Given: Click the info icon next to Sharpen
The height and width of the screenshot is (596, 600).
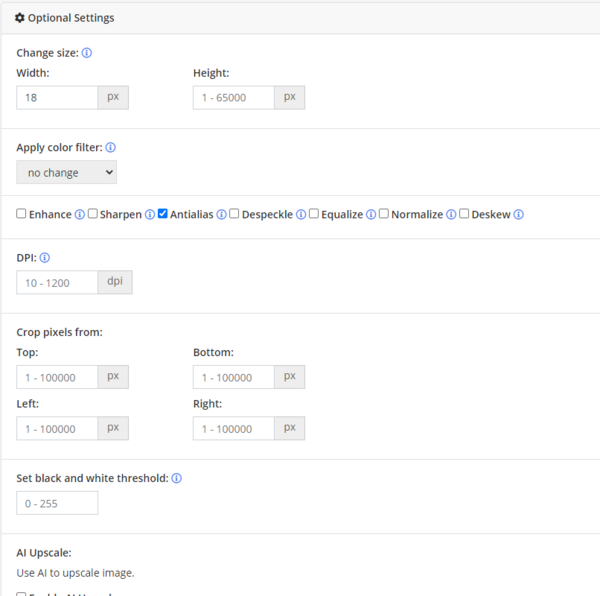Looking at the screenshot, I should [x=150, y=215].
